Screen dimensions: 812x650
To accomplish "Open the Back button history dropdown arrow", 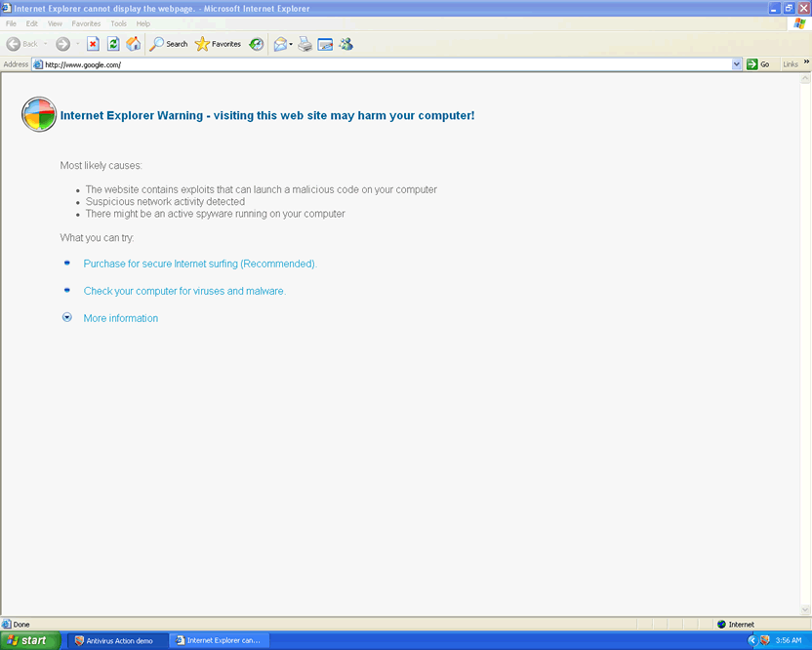I will (x=46, y=44).
